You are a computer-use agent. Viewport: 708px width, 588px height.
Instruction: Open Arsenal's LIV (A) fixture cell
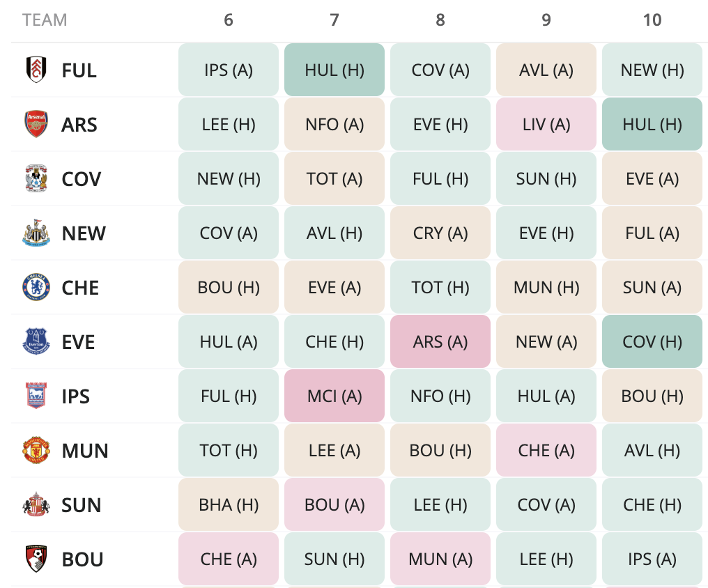tap(546, 124)
